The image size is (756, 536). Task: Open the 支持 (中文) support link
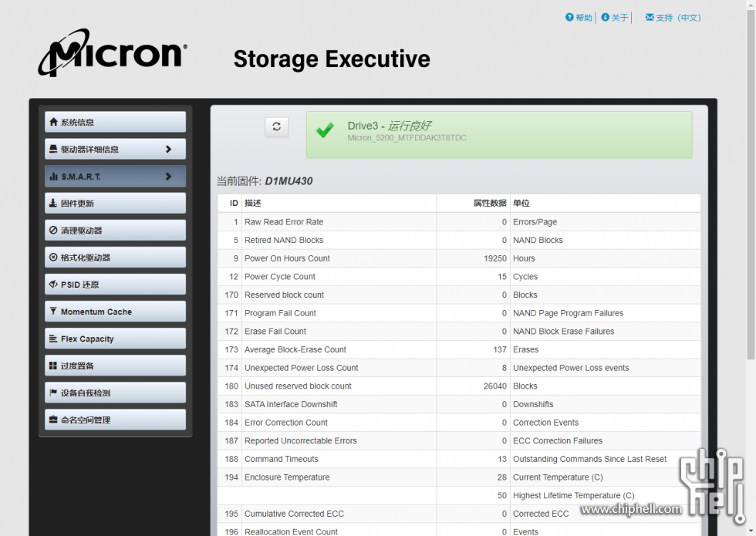click(x=673, y=17)
